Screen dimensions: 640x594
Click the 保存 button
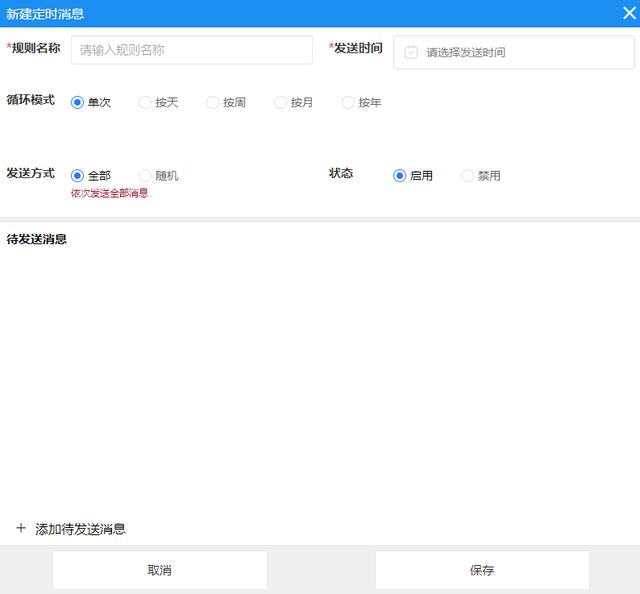(x=482, y=570)
